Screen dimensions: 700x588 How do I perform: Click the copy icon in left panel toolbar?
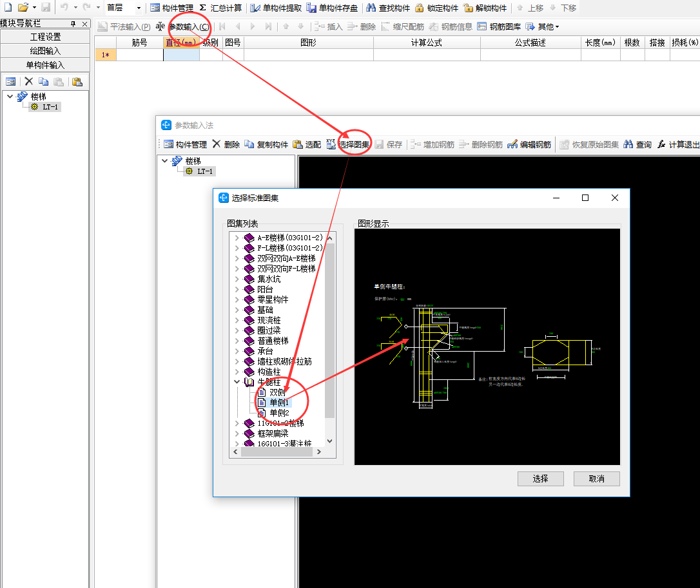[x=43, y=81]
